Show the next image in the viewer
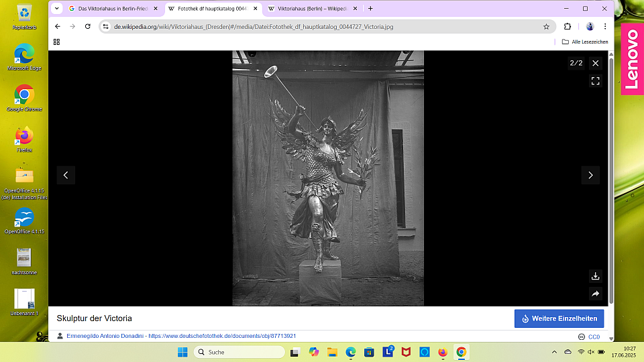The width and height of the screenshot is (644, 362). point(590,175)
